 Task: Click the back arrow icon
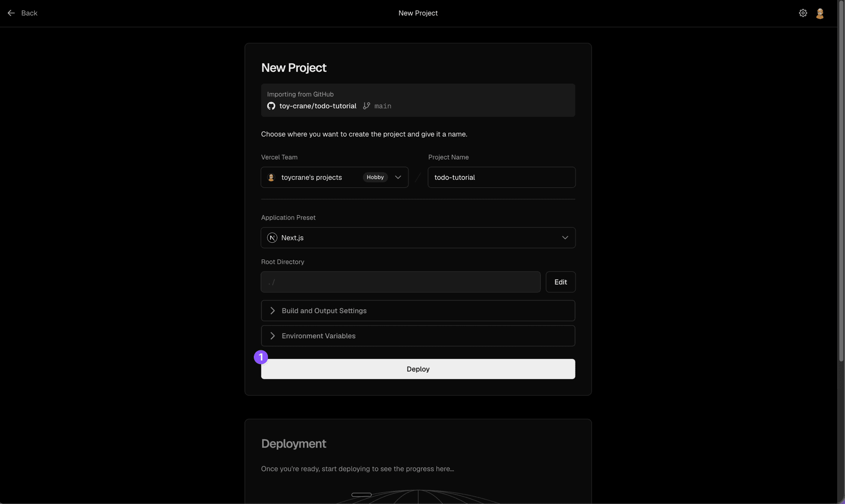pos(11,13)
